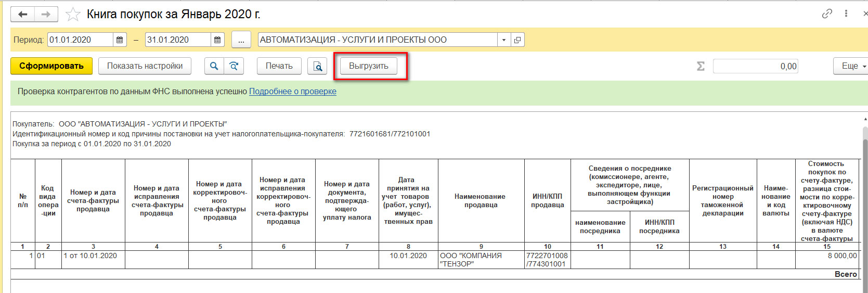Open calendar for period end date
868x293 pixels.
tap(218, 40)
